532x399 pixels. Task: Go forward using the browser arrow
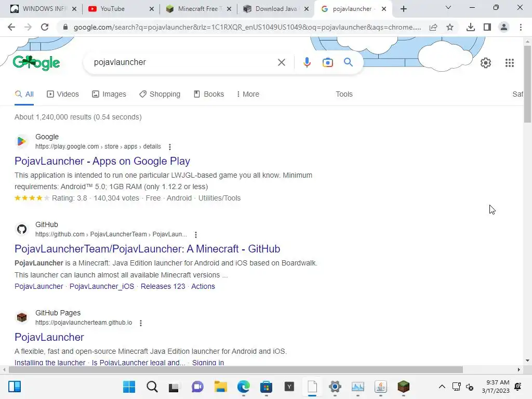coord(28,27)
